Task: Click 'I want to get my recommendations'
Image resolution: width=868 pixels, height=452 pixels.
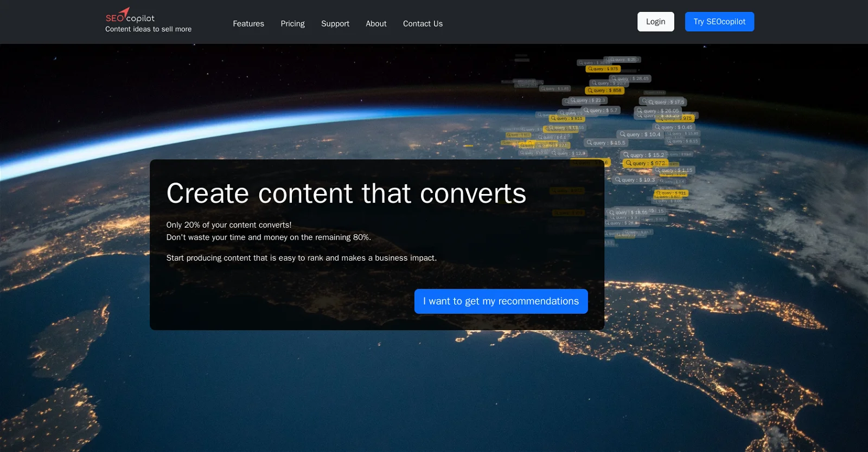Action: click(x=501, y=301)
